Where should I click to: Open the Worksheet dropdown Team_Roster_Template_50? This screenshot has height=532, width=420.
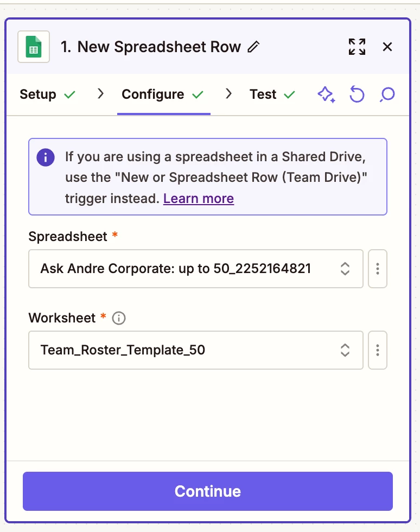click(x=196, y=350)
